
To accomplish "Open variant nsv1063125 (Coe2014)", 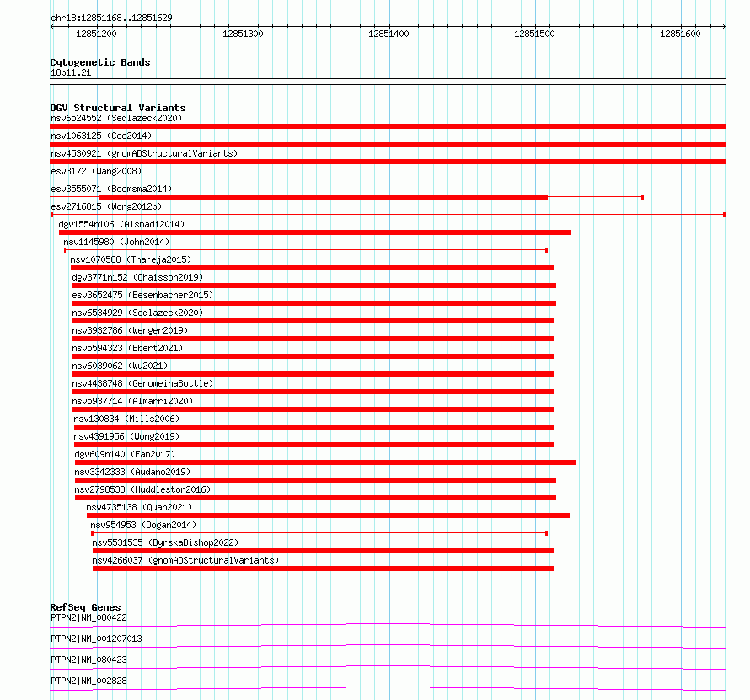I will (101, 136).
